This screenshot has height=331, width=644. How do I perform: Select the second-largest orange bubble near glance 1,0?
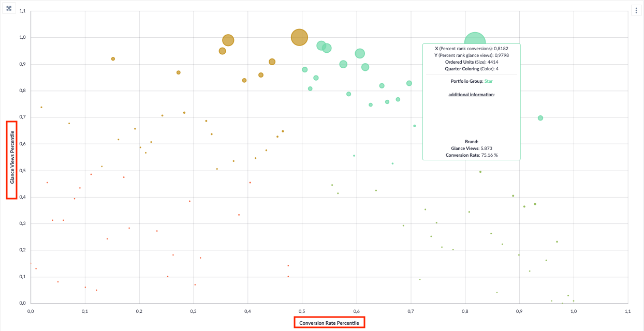228,40
